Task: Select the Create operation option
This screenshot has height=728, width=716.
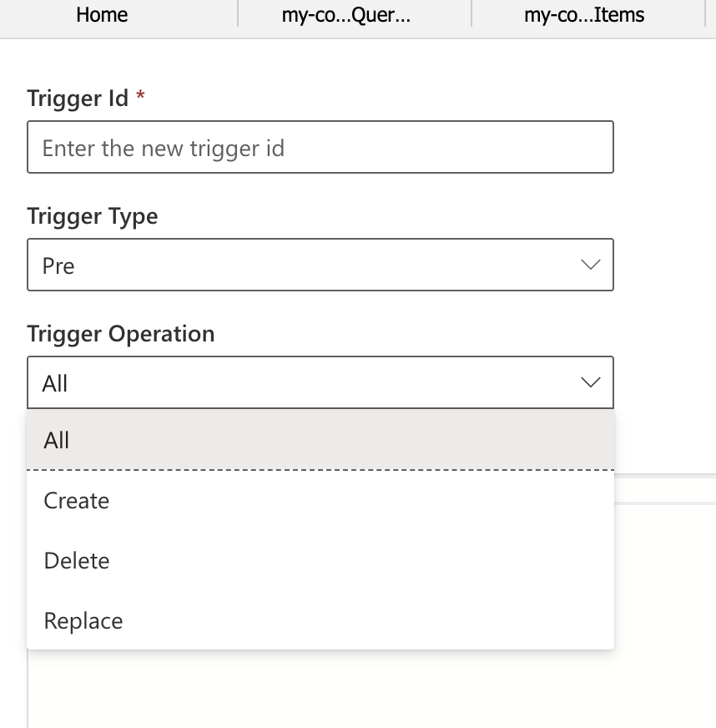Action: pyautogui.click(x=320, y=501)
